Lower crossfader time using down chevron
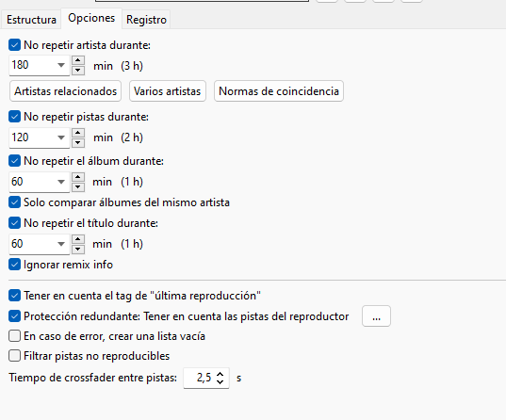 (x=220, y=381)
